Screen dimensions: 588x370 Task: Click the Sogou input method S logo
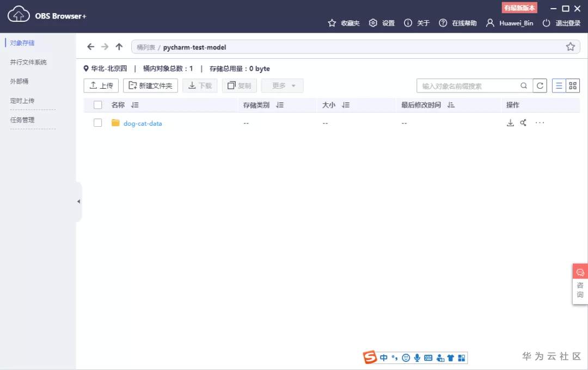tap(370, 357)
